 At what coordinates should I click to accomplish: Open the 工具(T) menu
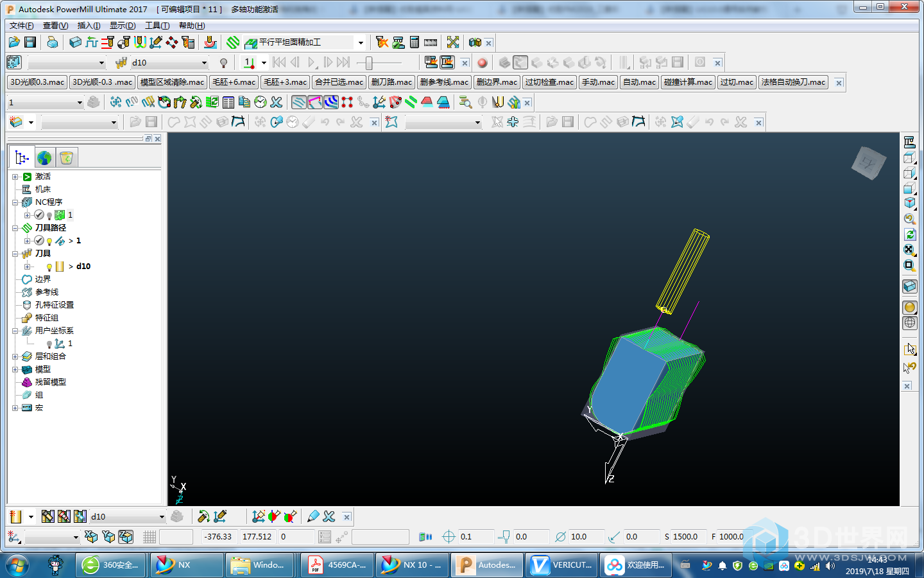click(x=157, y=26)
